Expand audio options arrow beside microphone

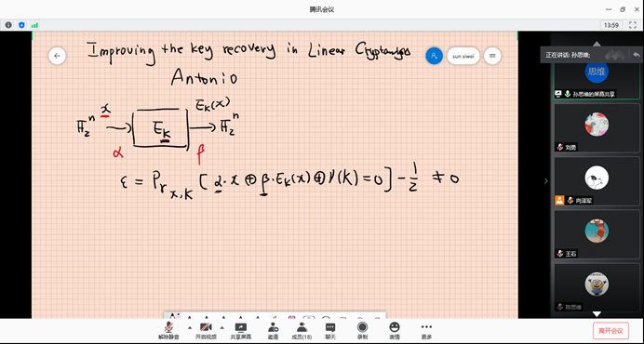[190, 327]
